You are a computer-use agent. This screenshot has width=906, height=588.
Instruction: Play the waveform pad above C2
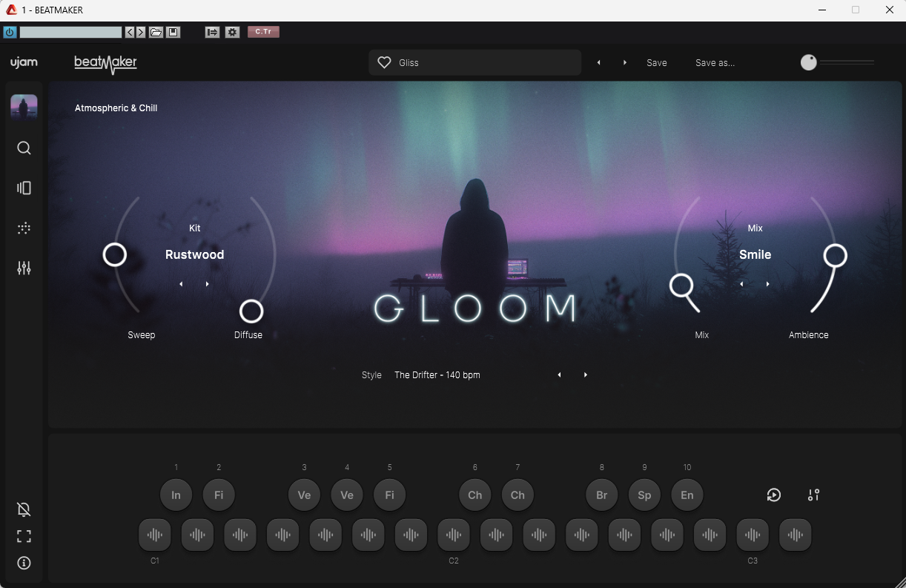pyautogui.click(x=454, y=535)
